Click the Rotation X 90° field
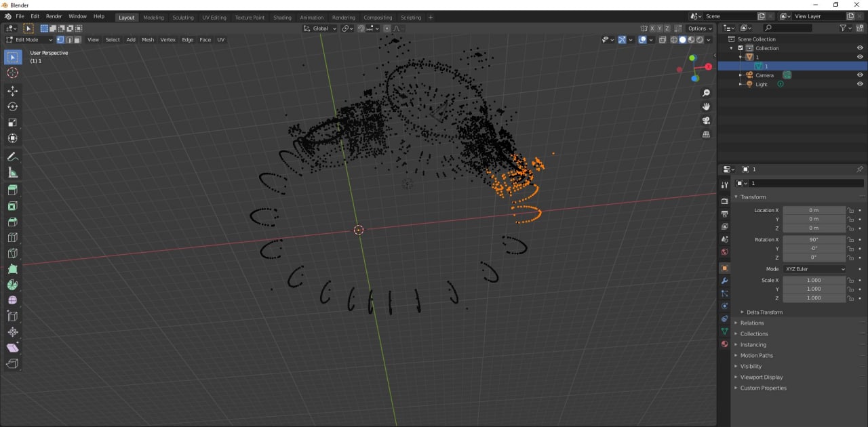This screenshot has width=868, height=427. (814, 240)
